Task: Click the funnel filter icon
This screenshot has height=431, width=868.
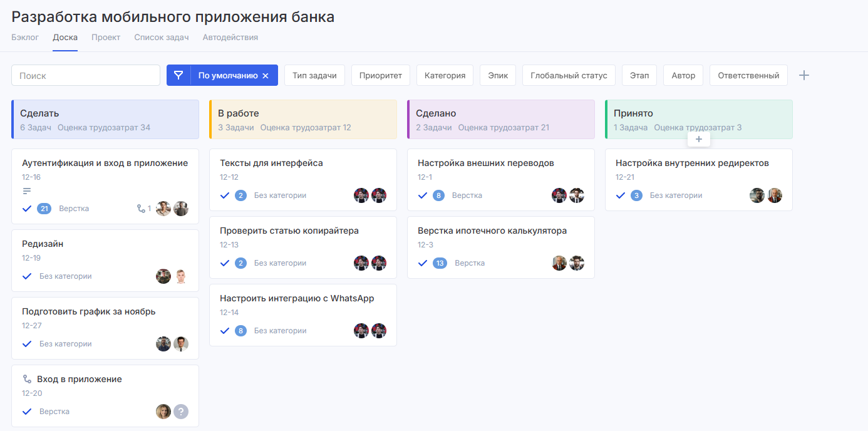Action: click(178, 75)
